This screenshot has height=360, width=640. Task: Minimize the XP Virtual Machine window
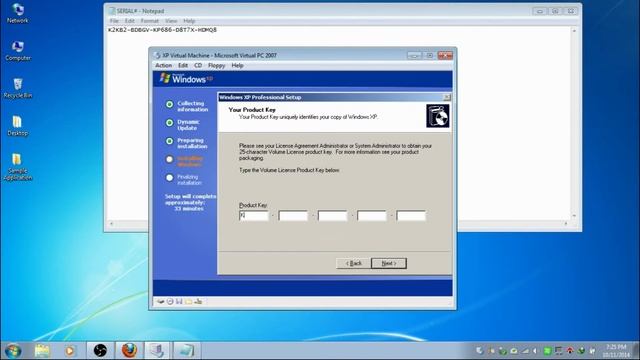click(414, 56)
